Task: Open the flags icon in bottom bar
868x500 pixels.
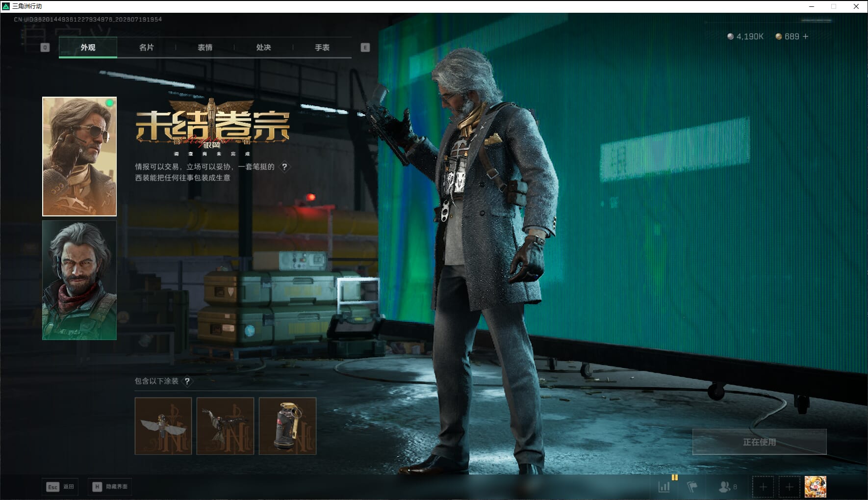Action: (x=692, y=487)
